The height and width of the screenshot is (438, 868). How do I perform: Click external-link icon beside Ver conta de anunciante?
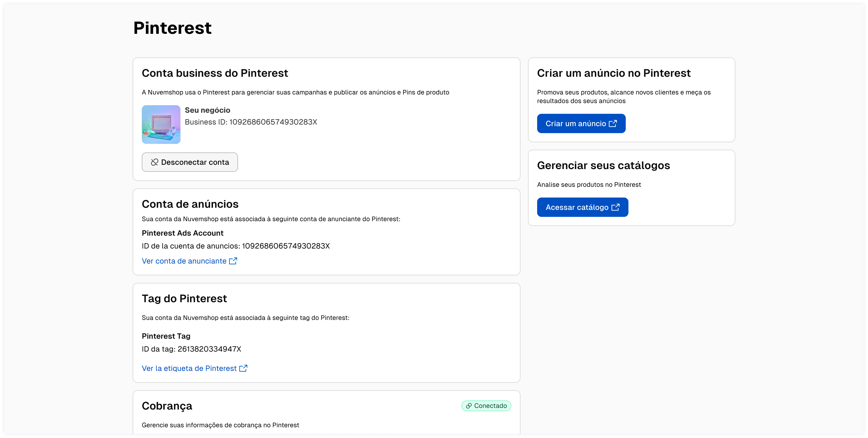tap(233, 261)
